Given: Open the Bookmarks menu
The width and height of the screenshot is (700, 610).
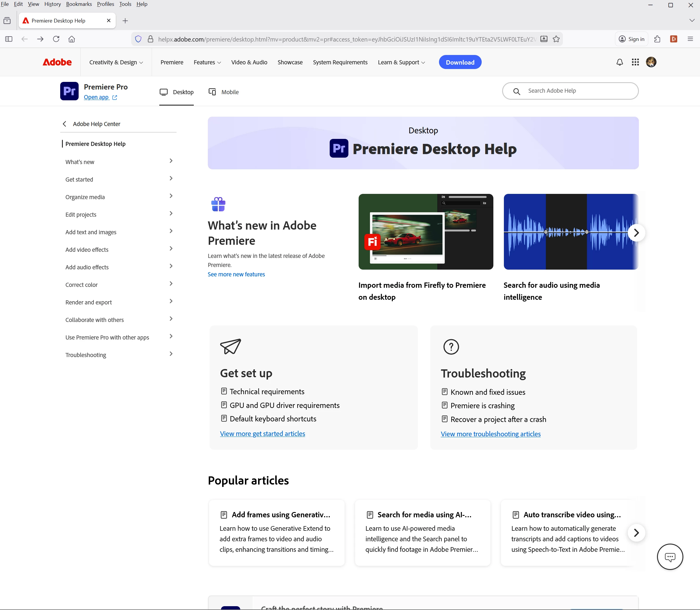Looking at the screenshot, I should click(x=79, y=4).
